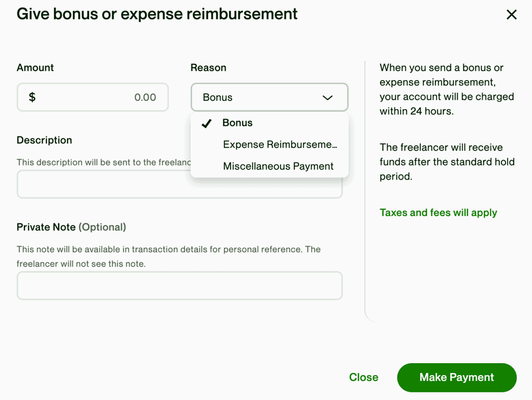
Task: Click the dollar sign in Amount field
Action: click(x=32, y=97)
